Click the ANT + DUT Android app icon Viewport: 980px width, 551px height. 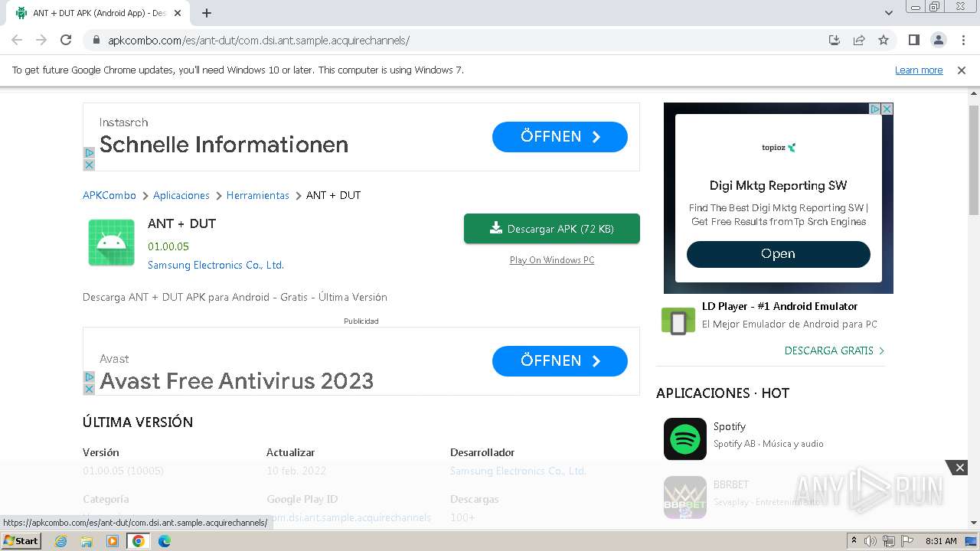click(111, 243)
